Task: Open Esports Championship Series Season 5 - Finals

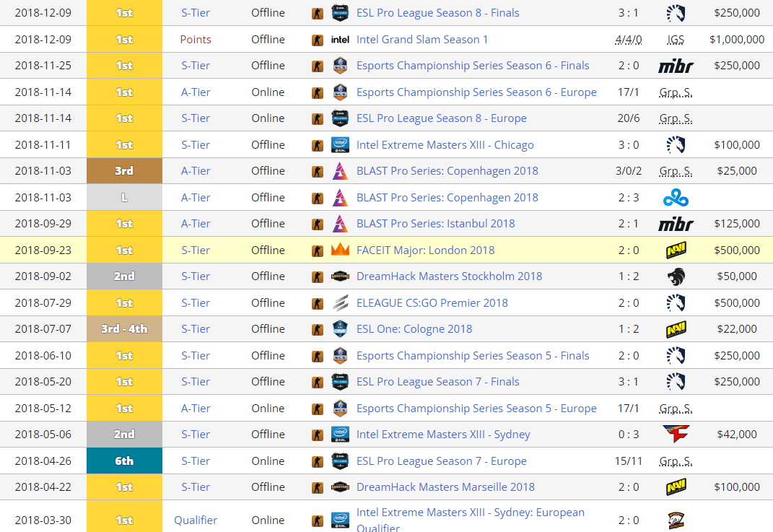Action: 473,355
